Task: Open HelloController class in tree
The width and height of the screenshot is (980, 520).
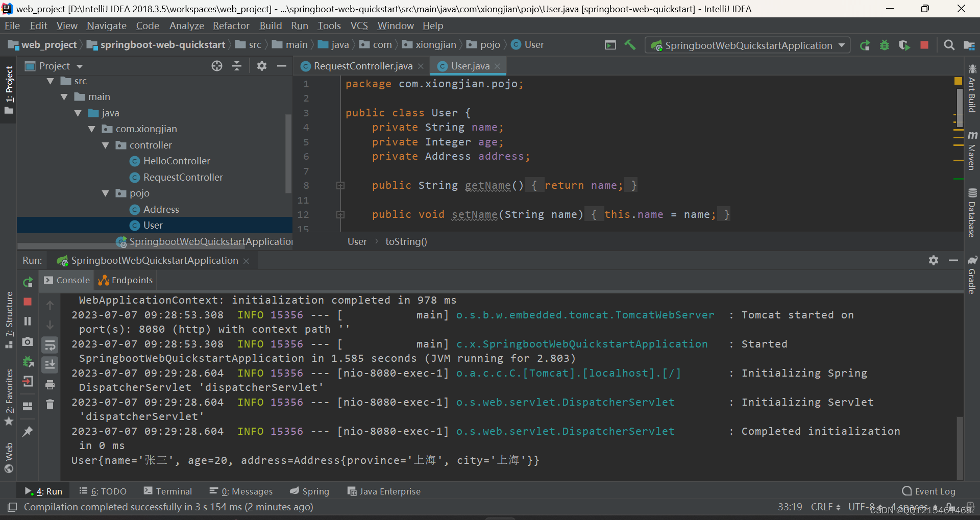Action: coord(177,161)
